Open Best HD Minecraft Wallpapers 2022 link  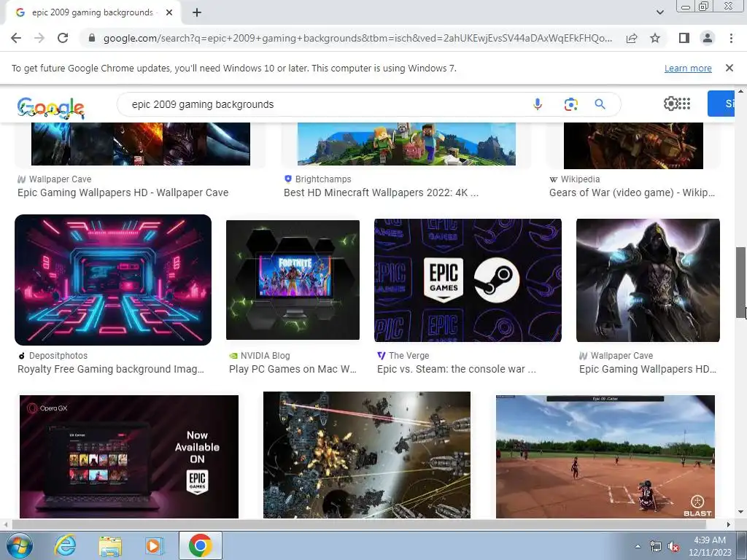[381, 192]
